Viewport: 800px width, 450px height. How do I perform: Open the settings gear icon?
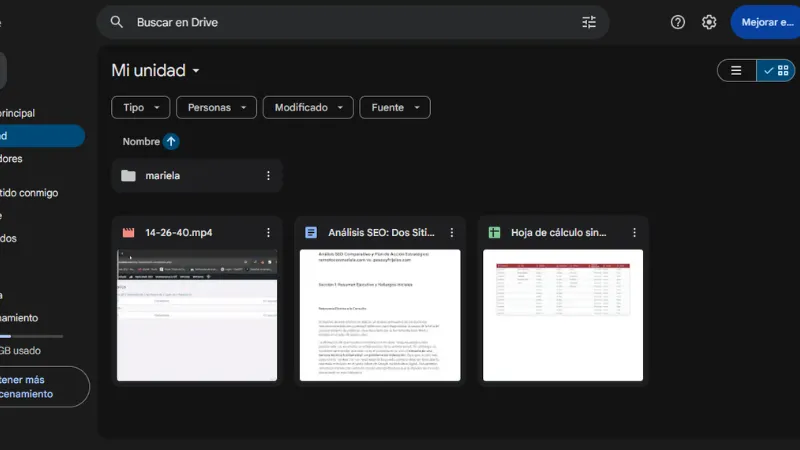click(709, 22)
